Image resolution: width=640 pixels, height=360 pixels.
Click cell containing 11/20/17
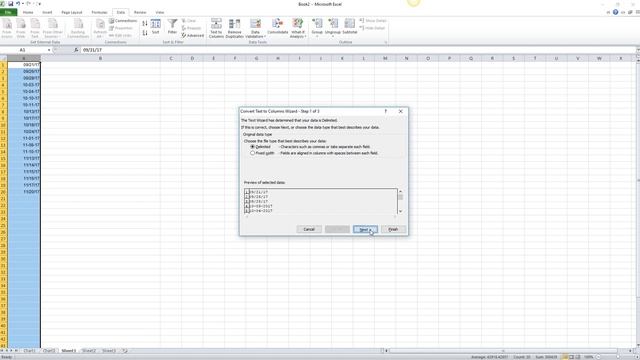pos(24,191)
